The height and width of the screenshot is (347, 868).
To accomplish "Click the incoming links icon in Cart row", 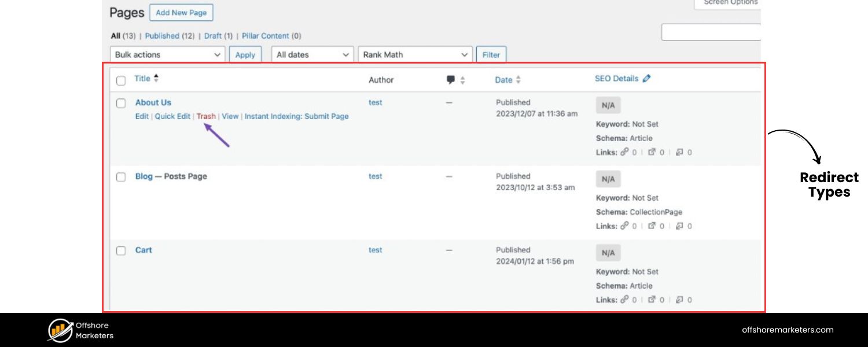I will tap(679, 300).
